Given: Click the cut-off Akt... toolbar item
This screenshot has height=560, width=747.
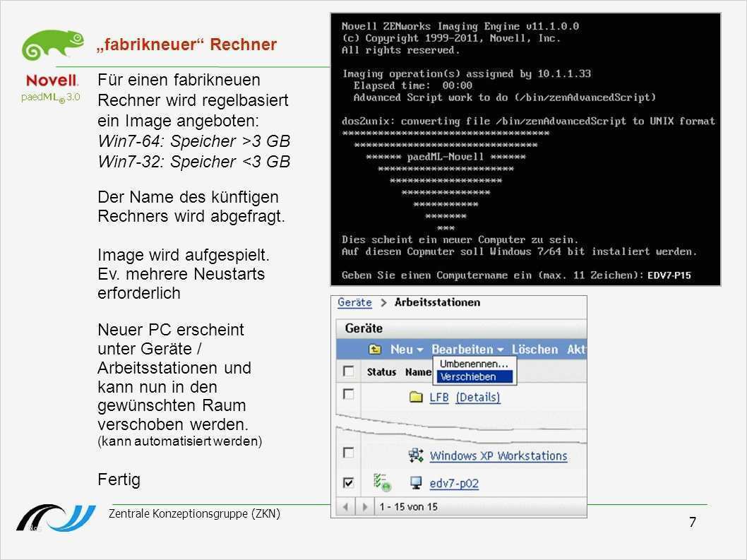Looking at the screenshot, I should pyautogui.click(x=576, y=350).
